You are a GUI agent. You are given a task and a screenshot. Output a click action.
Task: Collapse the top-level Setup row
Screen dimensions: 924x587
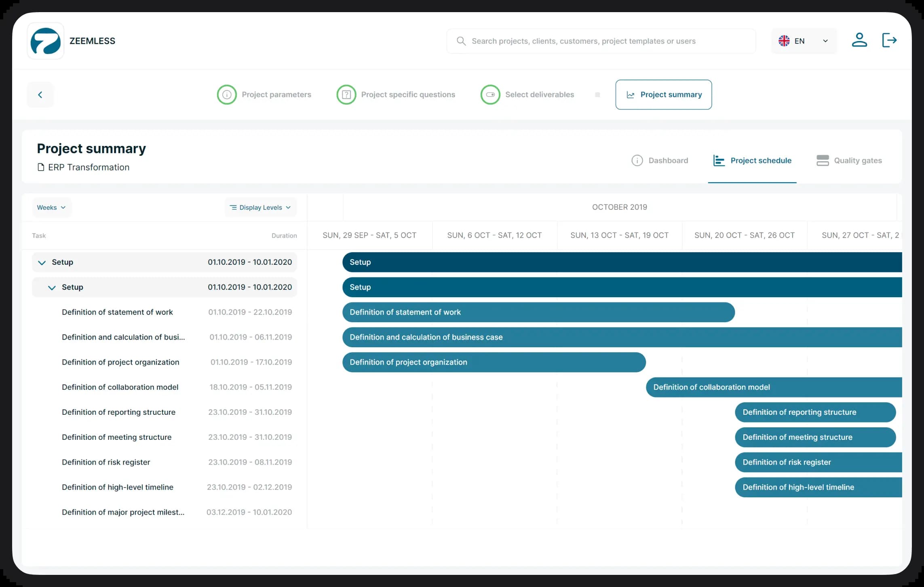pos(42,262)
